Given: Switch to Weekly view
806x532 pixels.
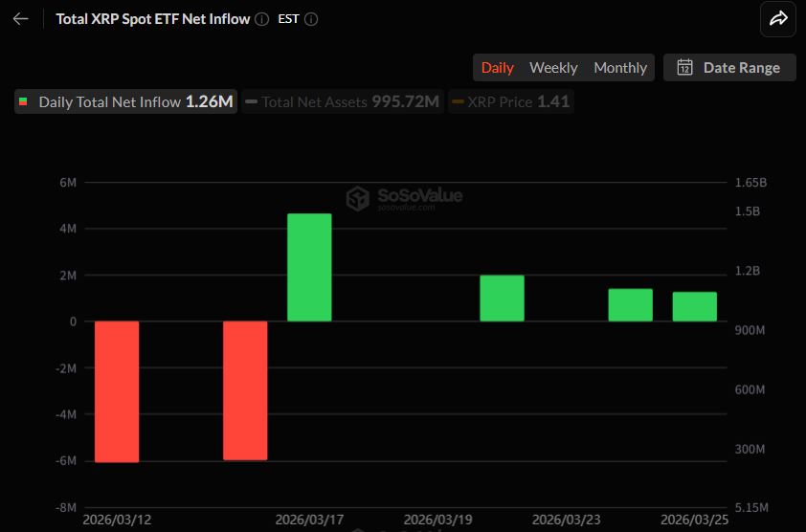Looking at the screenshot, I should 553,67.
